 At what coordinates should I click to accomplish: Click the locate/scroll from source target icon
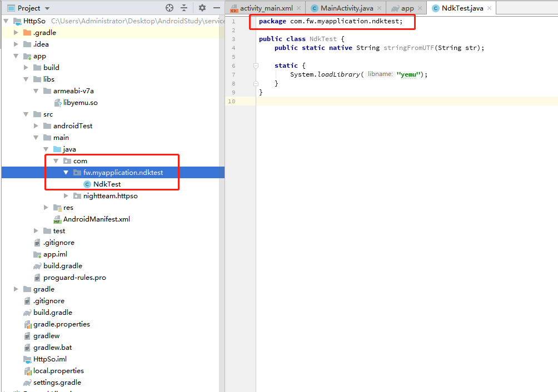click(x=170, y=8)
